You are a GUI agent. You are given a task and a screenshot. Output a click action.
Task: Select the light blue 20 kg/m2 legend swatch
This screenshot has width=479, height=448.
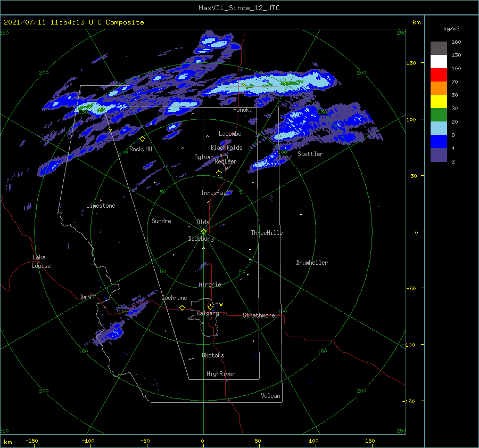pos(439,128)
